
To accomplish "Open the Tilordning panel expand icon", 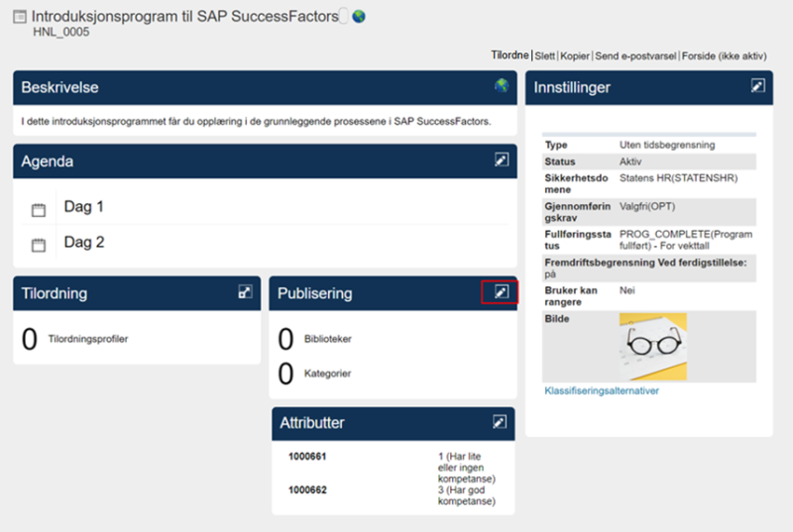I will point(245,291).
